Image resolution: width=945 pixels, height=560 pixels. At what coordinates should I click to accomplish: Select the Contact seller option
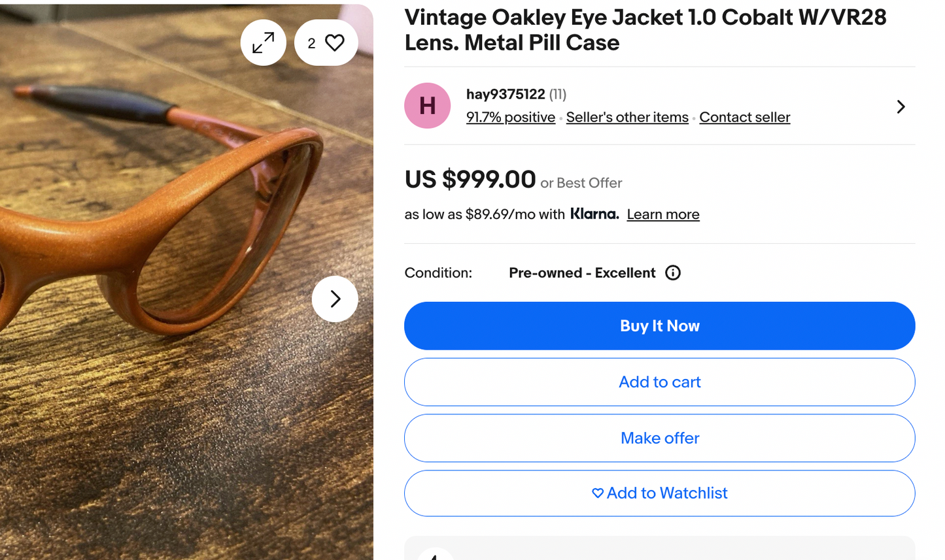pos(744,117)
